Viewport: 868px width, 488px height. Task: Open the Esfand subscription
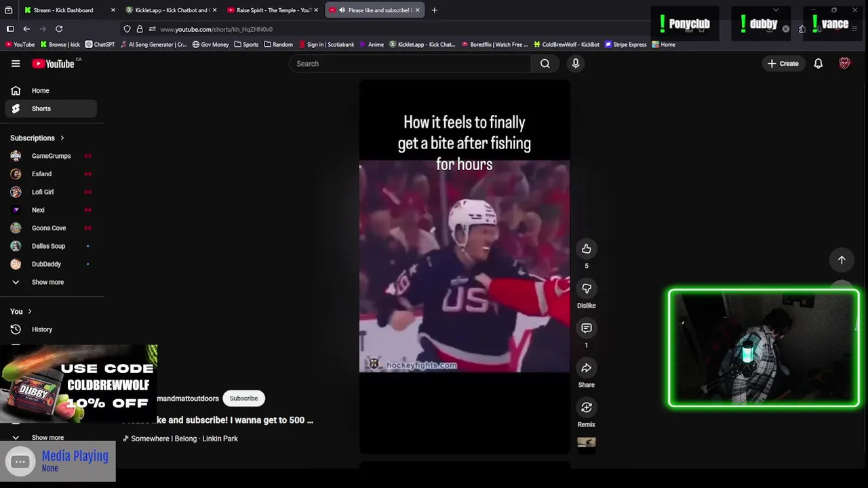tap(51, 174)
